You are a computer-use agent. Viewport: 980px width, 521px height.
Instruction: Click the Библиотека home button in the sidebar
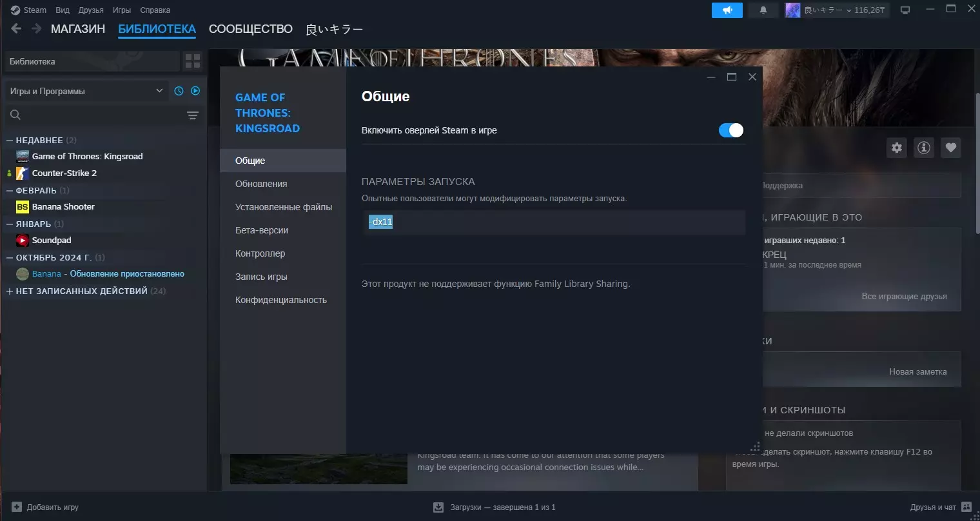[92, 61]
